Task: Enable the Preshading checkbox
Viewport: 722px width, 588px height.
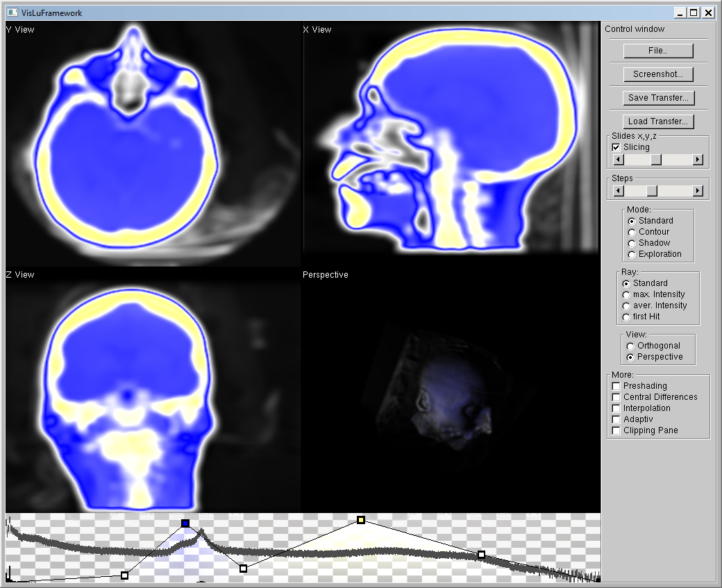Action: click(x=616, y=386)
